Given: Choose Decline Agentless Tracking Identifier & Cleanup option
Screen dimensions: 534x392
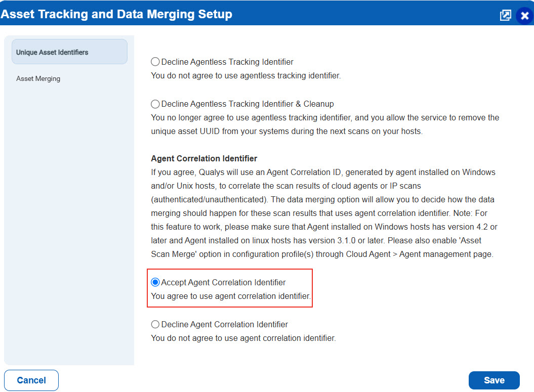Looking at the screenshot, I should pos(155,104).
